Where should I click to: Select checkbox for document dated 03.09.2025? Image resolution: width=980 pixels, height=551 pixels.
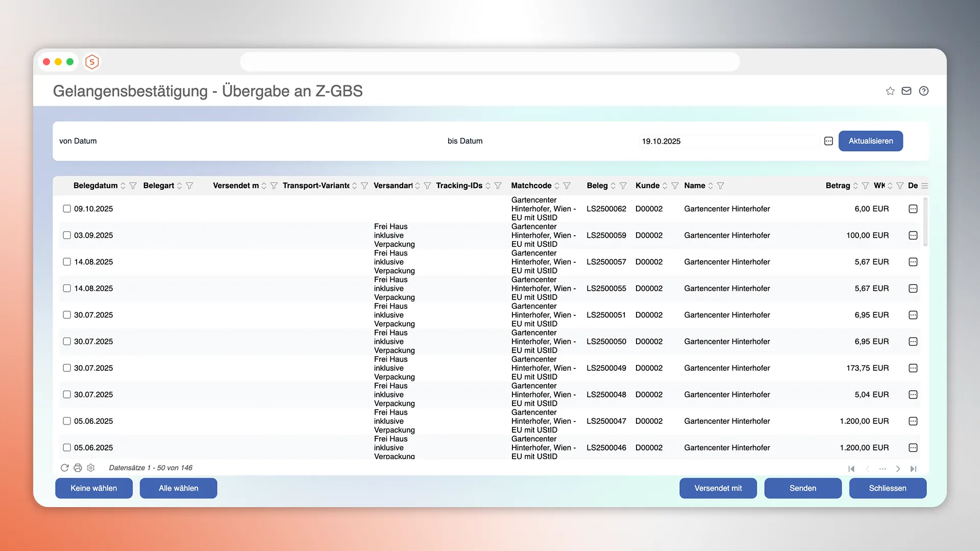coord(67,235)
